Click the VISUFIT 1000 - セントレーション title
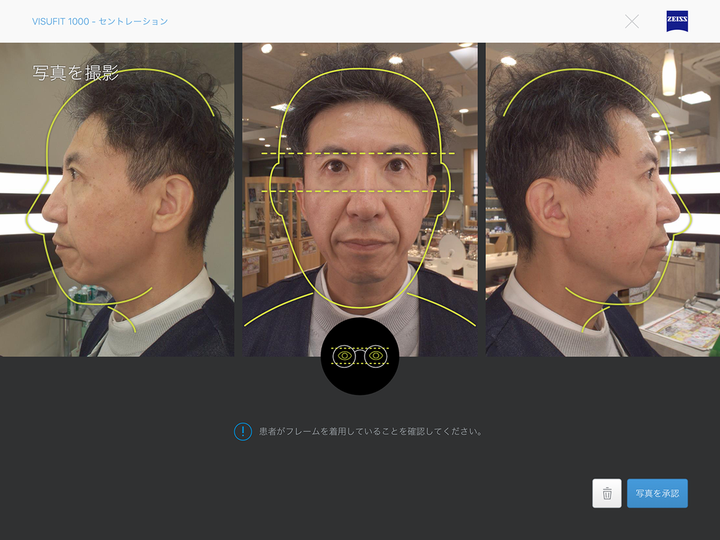 100,21
